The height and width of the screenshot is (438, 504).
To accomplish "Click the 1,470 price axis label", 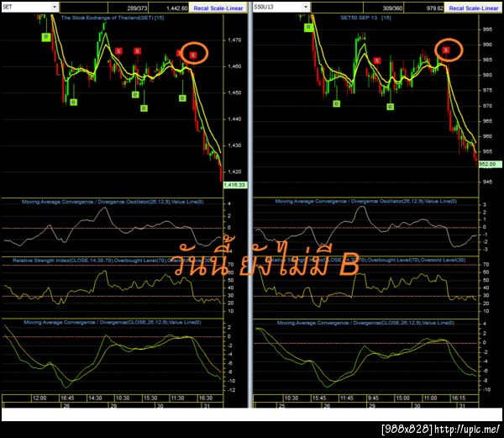I will [x=234, y=40].
